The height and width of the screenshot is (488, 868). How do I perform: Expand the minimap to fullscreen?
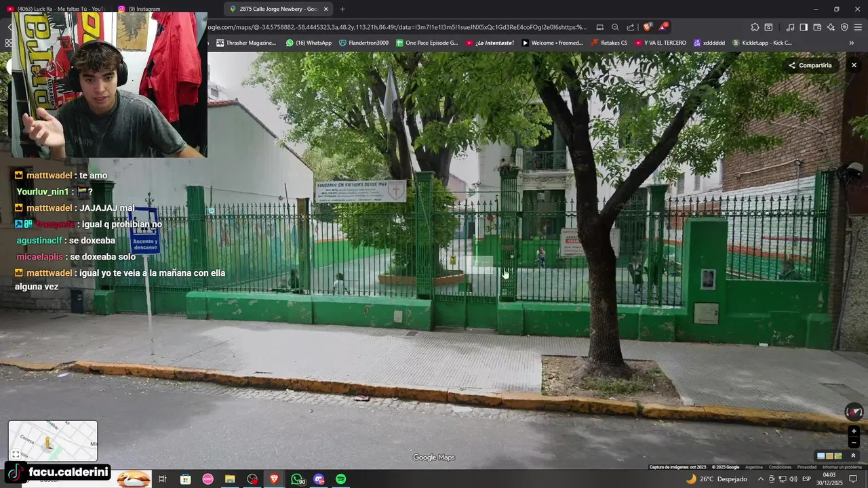[16, 454]
